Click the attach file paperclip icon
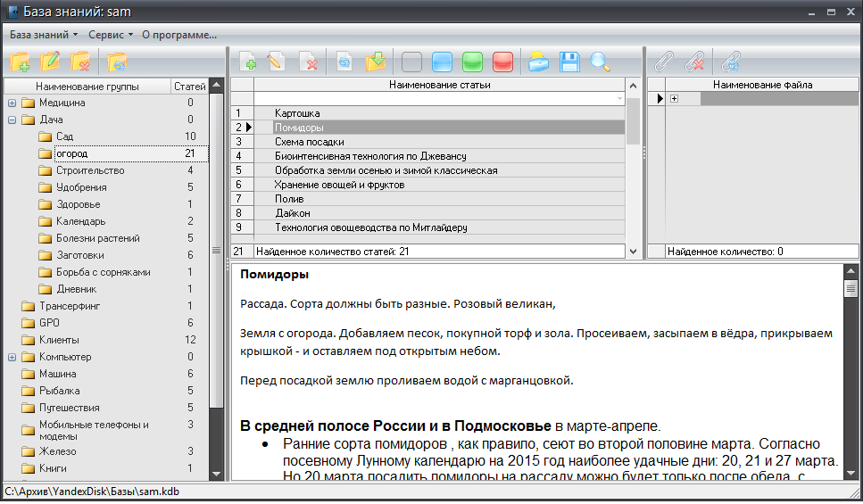 pos(663,62)
